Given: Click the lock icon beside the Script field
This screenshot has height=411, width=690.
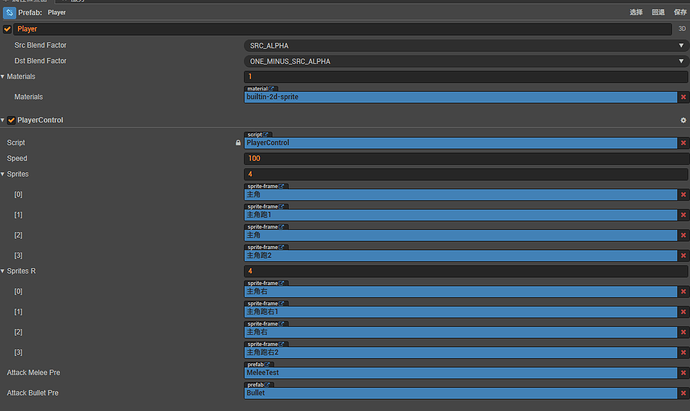Looking at the screenshot, I should [x=238, y=143].
